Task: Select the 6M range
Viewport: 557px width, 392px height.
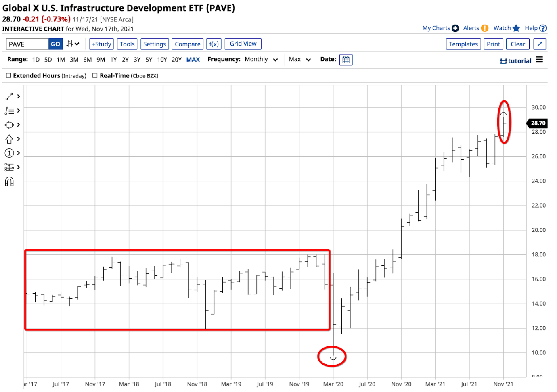Action: (x=88, y=60)
